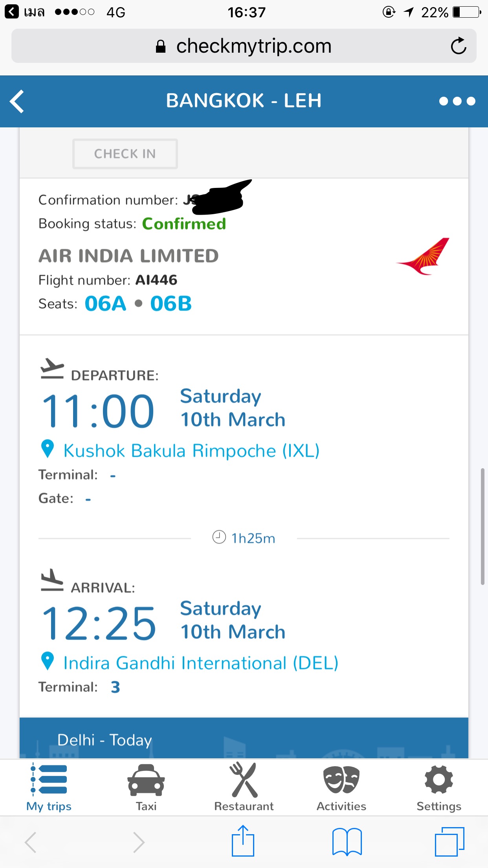Tap the Safari share icon
Viewport: 488px width, 868px height.
pos(243,841)
